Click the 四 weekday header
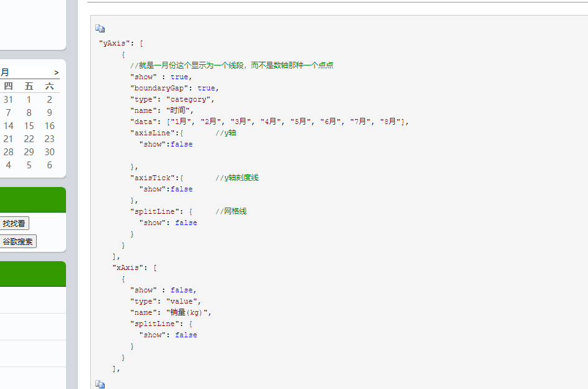Viewport: 588px width, 389px height. coord(8,86)
